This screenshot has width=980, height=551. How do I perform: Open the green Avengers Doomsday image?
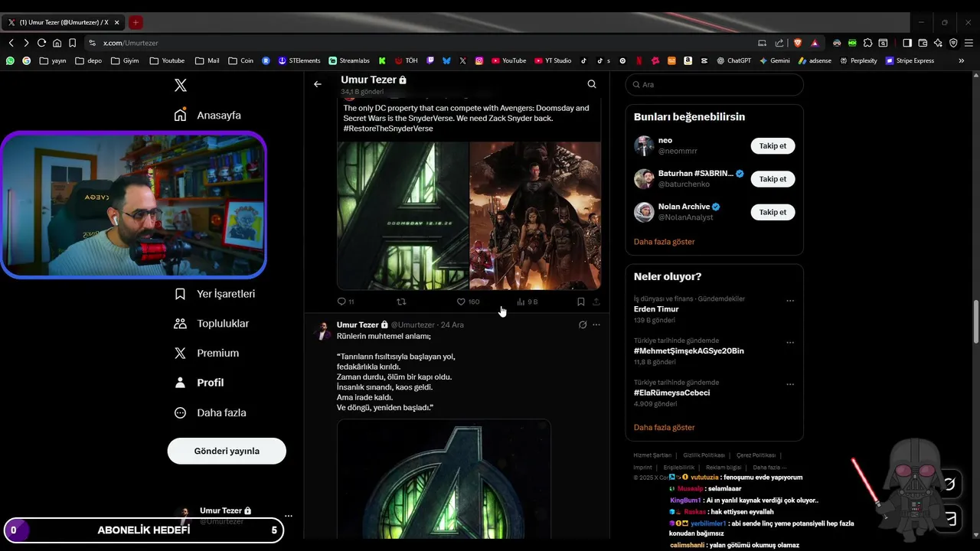click(403, 216)
